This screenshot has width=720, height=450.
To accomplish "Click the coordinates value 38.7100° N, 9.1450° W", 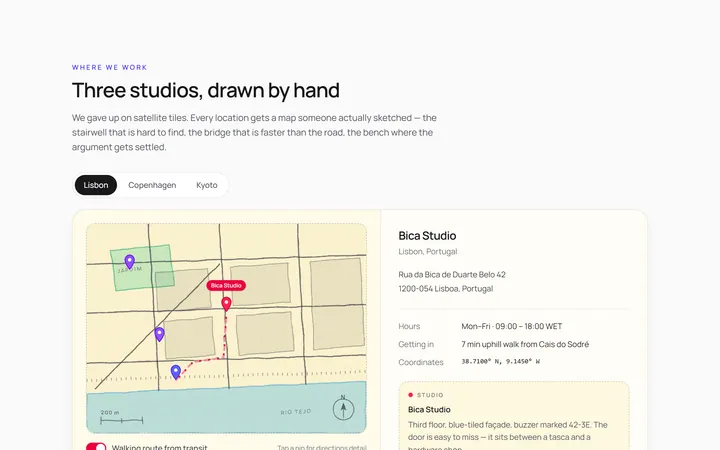I will (501, 362).
